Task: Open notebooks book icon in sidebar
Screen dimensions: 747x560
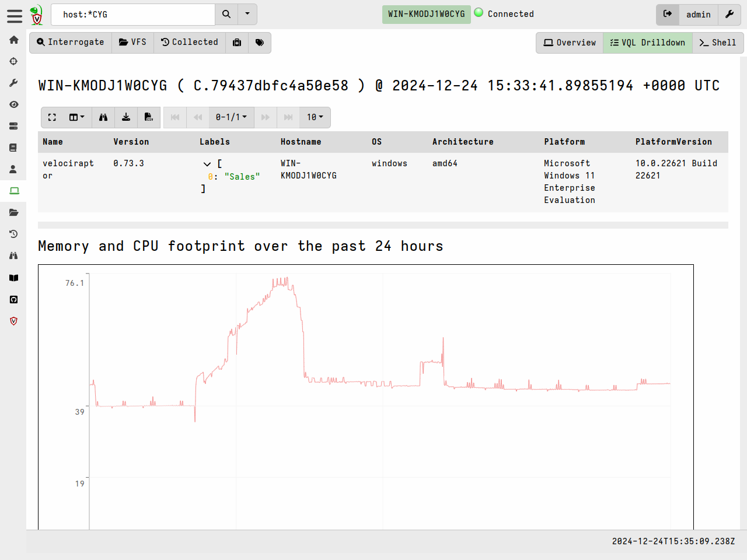Action: 13,148
